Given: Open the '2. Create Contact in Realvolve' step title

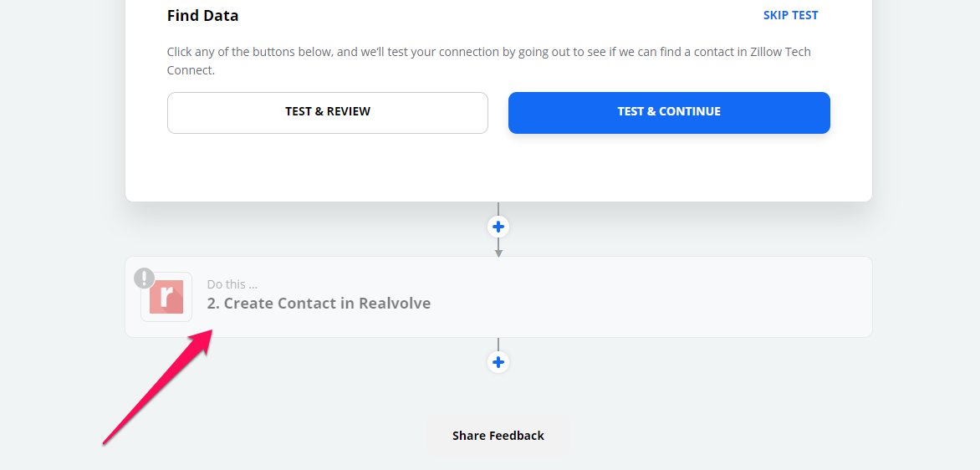Looking at the screenshot, I should coord(319,303).
